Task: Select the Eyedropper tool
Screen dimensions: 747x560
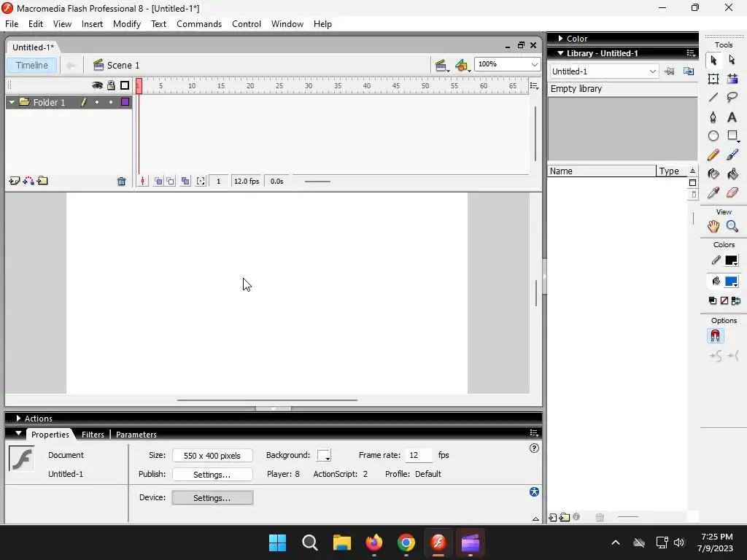Action: point(713,192)
